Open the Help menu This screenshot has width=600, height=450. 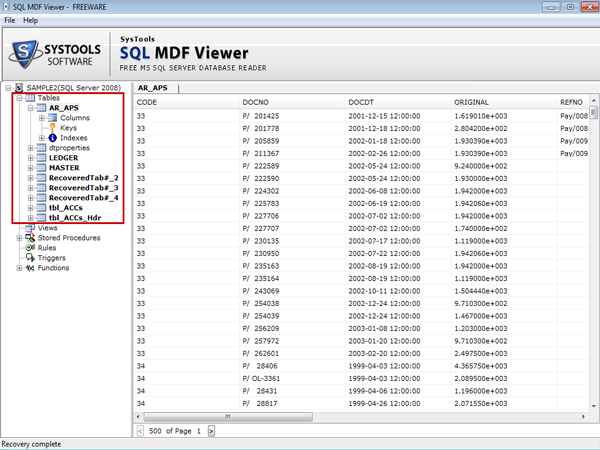[x=30, y=20]
